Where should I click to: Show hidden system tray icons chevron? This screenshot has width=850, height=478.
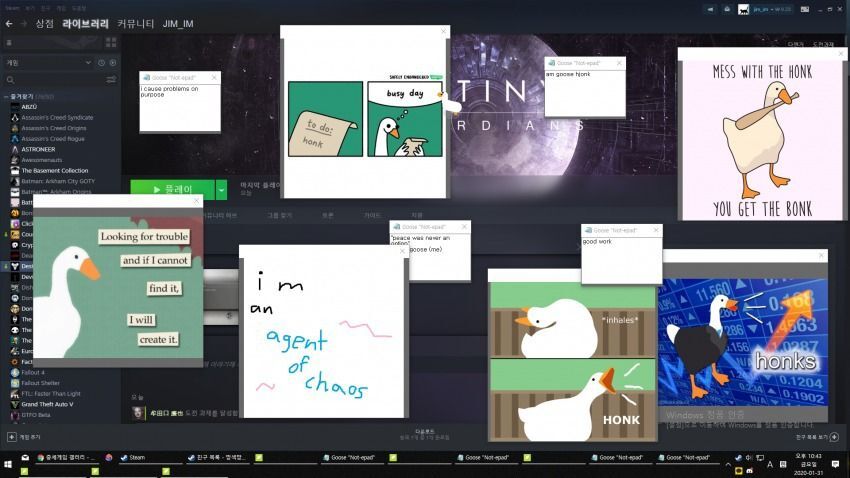727,464
